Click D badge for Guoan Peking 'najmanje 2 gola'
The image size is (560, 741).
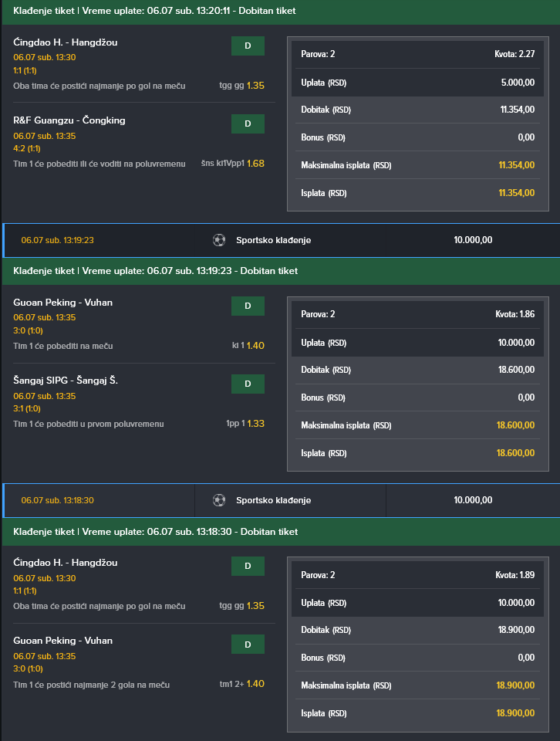[248, 645]
